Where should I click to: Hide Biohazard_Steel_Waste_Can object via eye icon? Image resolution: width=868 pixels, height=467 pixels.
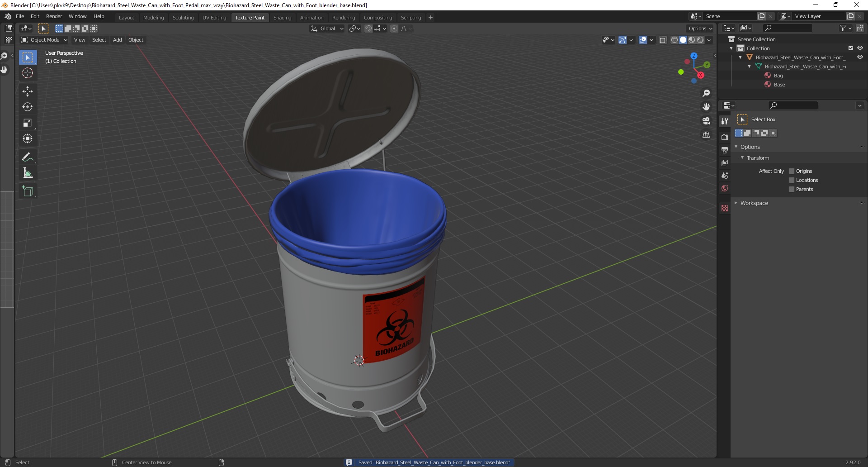pyautogui.click(x=860, y=57)
